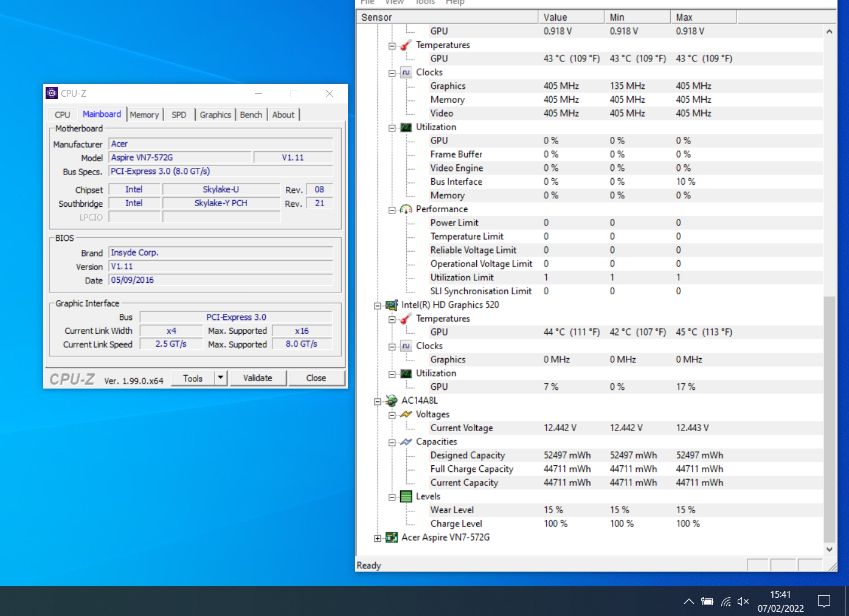This screenshot has height=616, width=849.
Task: Click the HWMonitor scrollbar up arrow
Action: (x=830, y=31)
